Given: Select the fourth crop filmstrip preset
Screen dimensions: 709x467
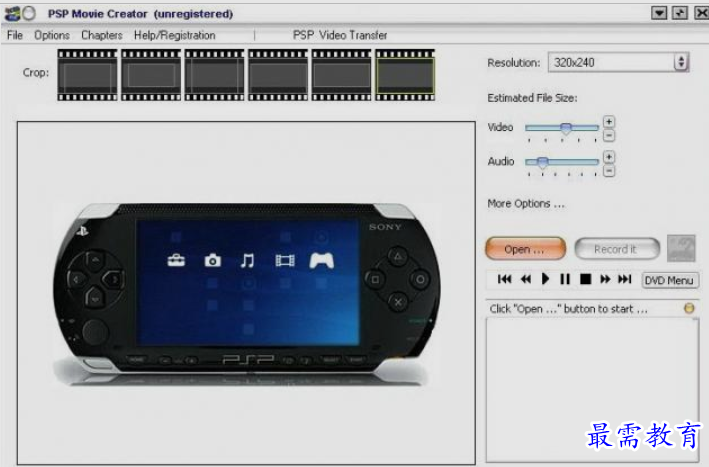Looking at the screenshot, I should (x=278, y=75).
